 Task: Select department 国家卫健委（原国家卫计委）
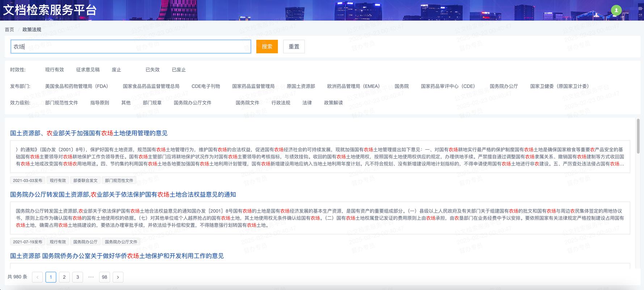pyautogui.click(x=561, y=86)
